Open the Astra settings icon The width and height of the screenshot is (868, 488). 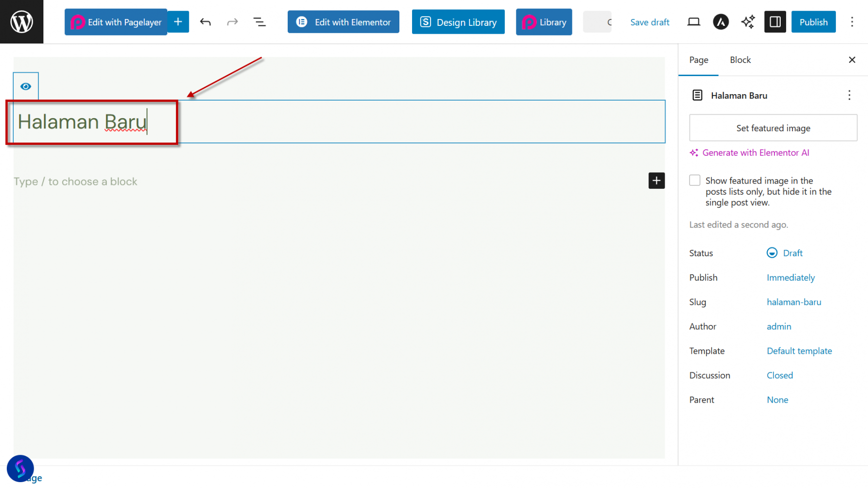click(x=721, y=22)
